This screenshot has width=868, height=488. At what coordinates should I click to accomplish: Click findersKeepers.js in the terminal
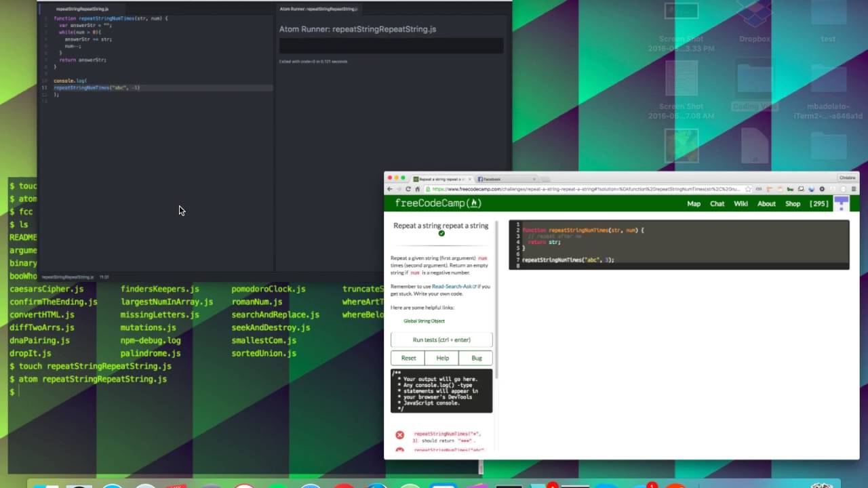click(x=160, y=289)
